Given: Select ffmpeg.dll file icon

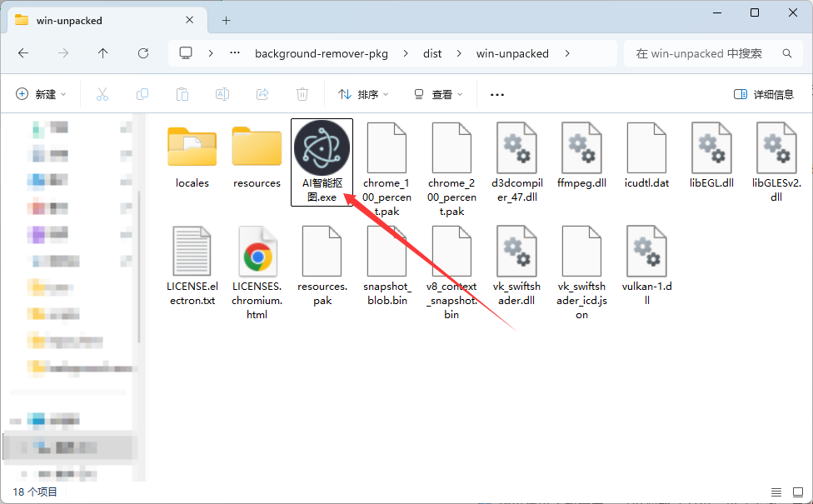Looking at the screenshot, I should [581, 147].
